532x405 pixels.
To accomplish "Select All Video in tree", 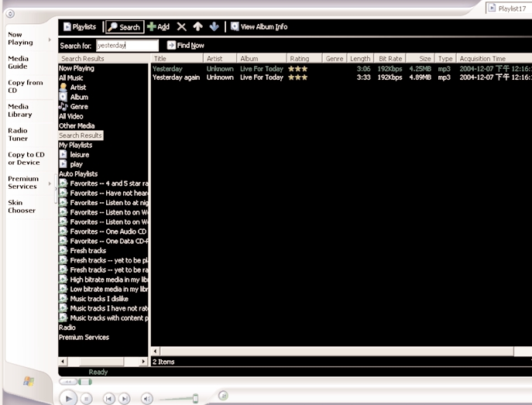I will (70, 116).
